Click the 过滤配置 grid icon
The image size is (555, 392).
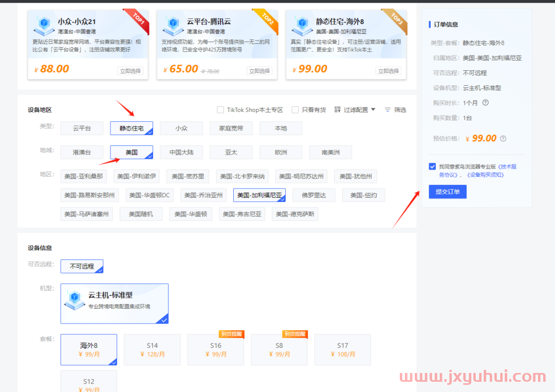coord(337,109)
